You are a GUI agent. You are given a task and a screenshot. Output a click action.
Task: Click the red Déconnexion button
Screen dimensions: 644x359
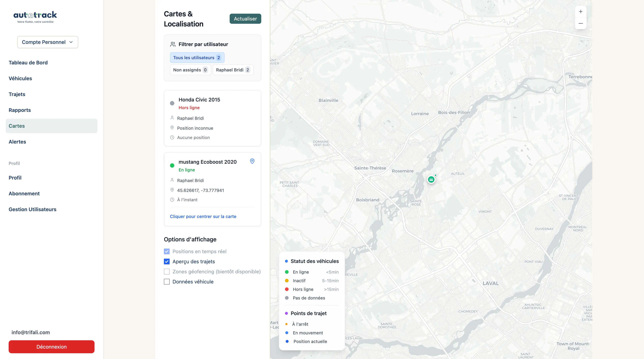pos(52,347)
